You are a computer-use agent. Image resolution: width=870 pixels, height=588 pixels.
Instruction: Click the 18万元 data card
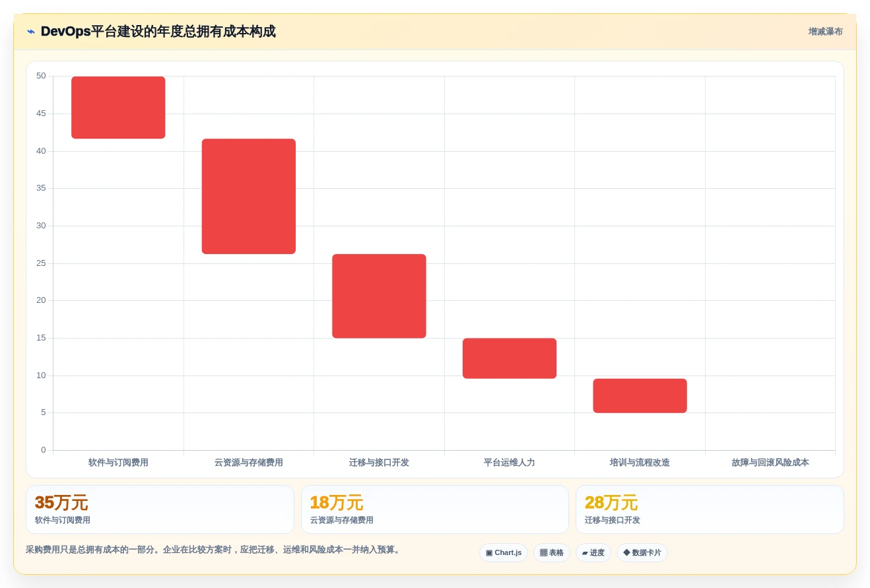pos(435,509)
